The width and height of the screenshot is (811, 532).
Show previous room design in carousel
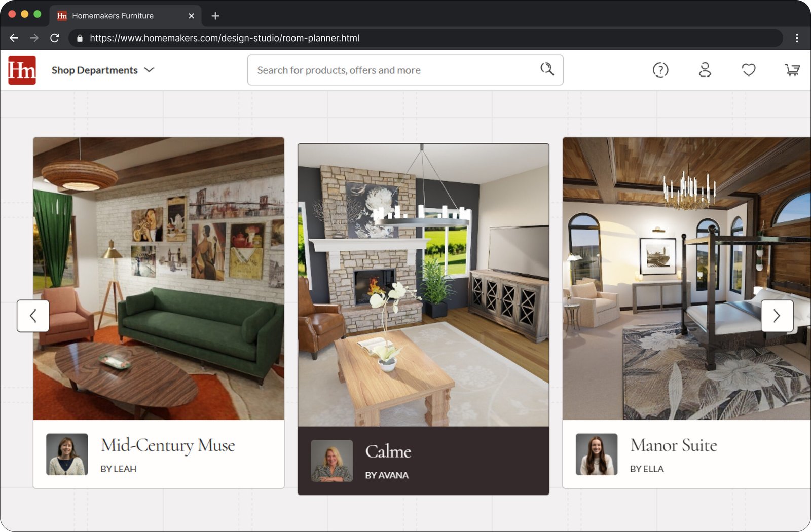tap(33, 316)
